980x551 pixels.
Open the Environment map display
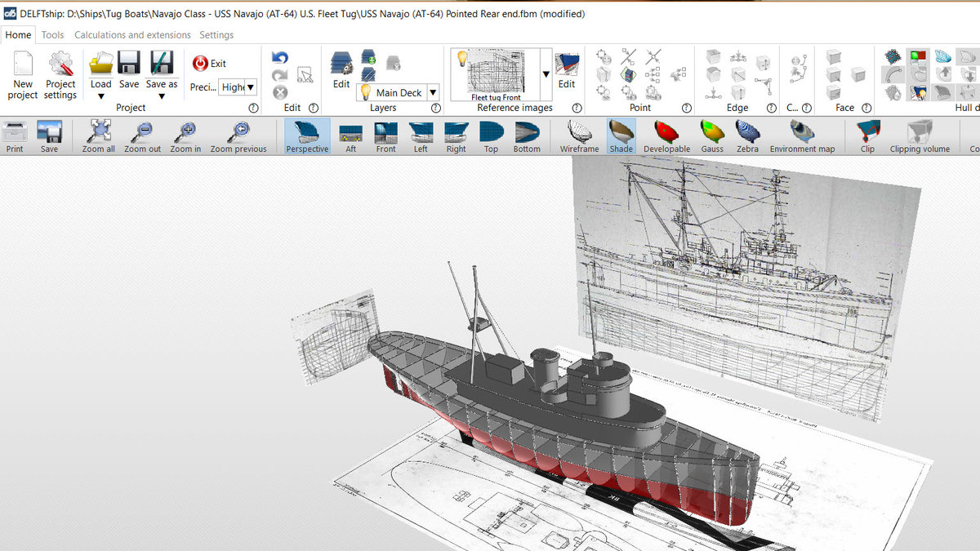[x=802, y=136]
